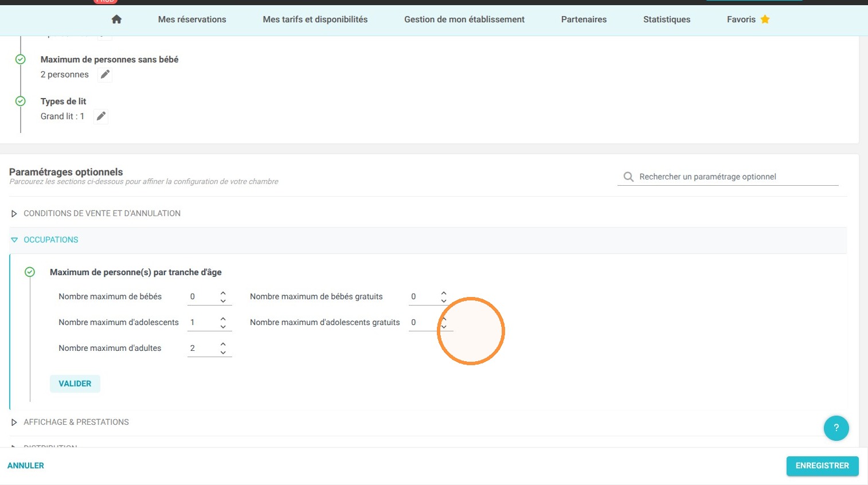Open Mes tarifs et disponibilités menu
This screenshot has width=868, height=485.
315,19
